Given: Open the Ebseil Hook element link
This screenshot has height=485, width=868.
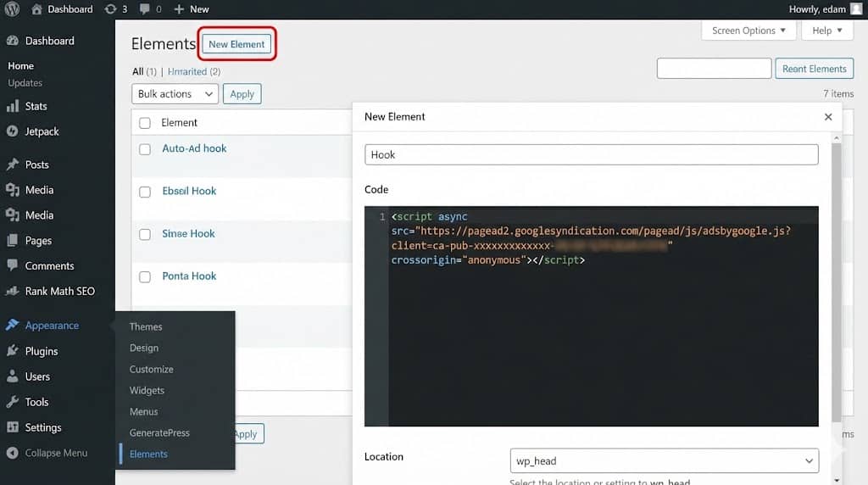Looking at the screenshot, I should [189, 191].
